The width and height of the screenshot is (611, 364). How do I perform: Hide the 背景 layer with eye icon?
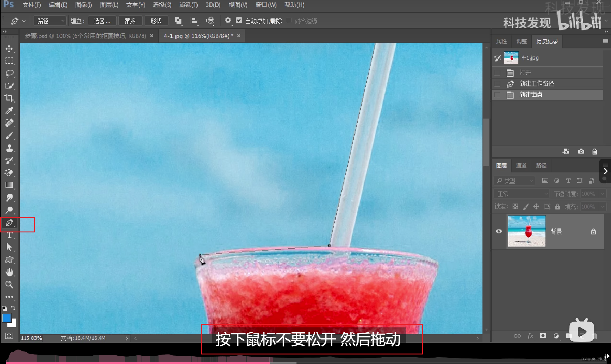(499, 231)
